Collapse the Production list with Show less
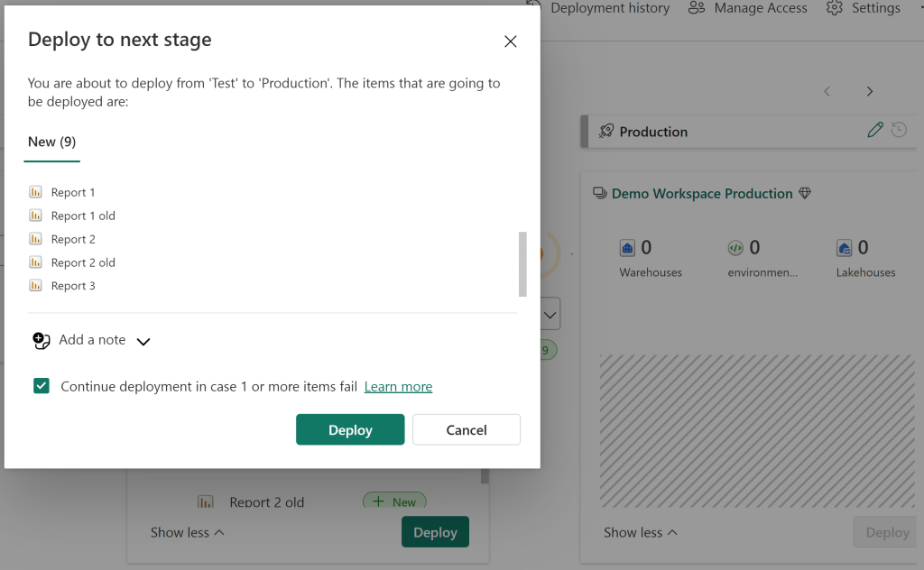 (x=641, y=533)
